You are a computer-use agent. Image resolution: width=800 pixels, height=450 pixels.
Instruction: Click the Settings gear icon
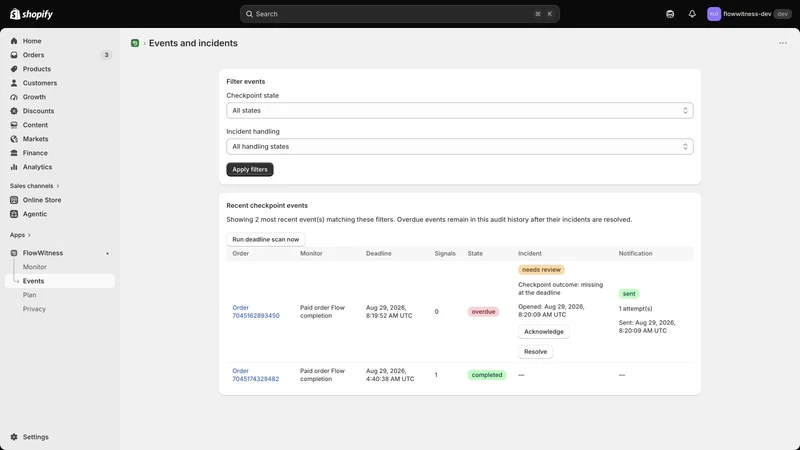click(14, 437)
